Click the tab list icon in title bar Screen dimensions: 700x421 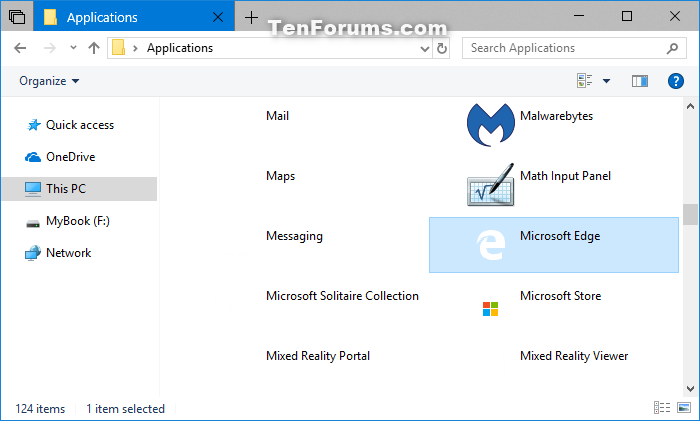17,17
